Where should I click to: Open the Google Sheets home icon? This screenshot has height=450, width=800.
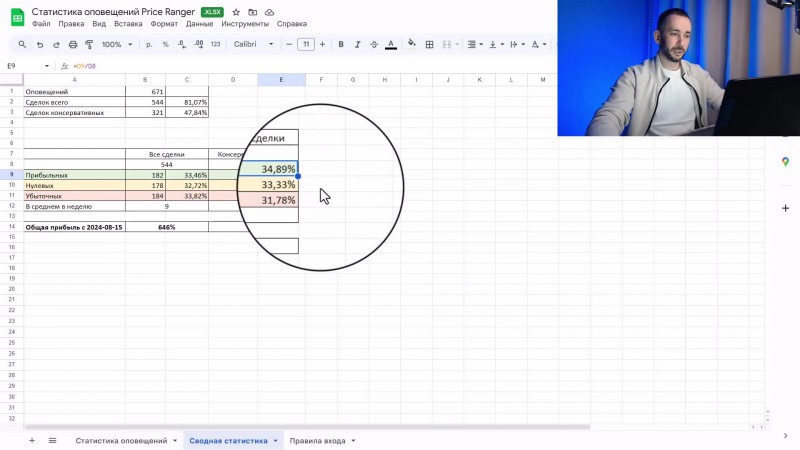tap(17, 17)
